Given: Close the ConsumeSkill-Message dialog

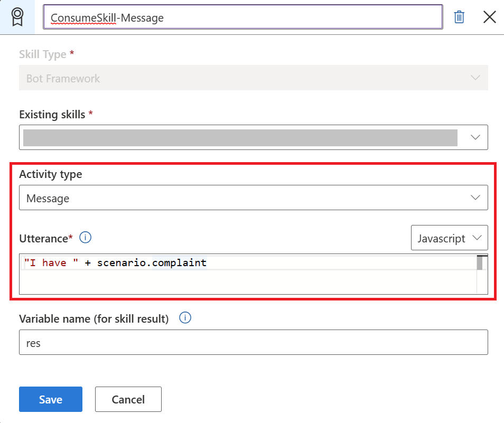Looking at the screenshot, I should 489,16.
